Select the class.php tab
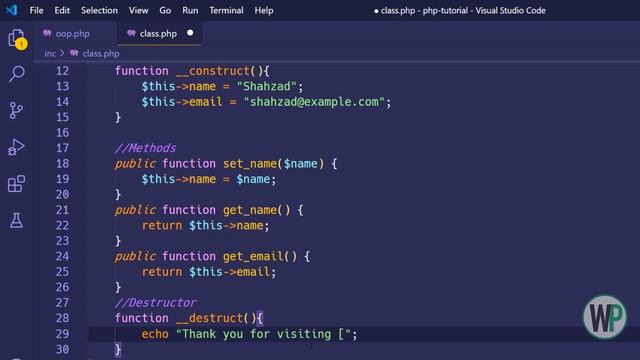640x360 pixels. point(159,33)
